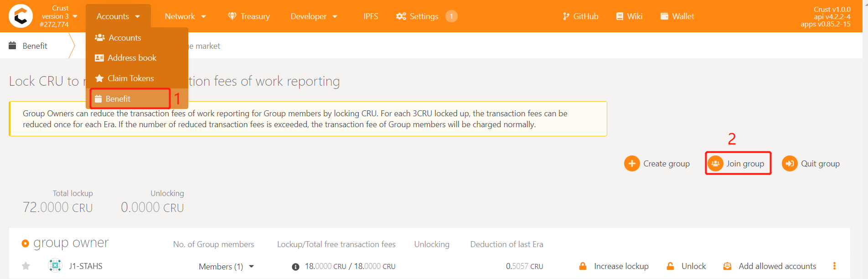Click the Add allowed accounts icon
This screenshot has width=868, height=279.
coord(727,266)
